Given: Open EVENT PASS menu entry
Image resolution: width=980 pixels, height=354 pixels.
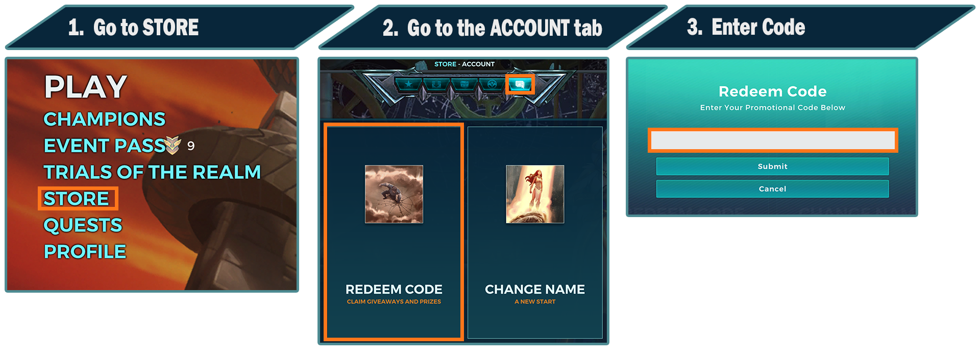Looking at the screenshot, I should tap(104, 146).
